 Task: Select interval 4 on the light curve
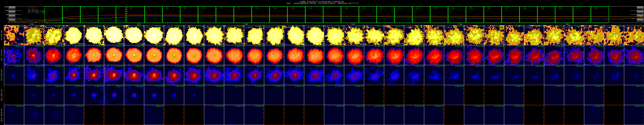[107, 14]
